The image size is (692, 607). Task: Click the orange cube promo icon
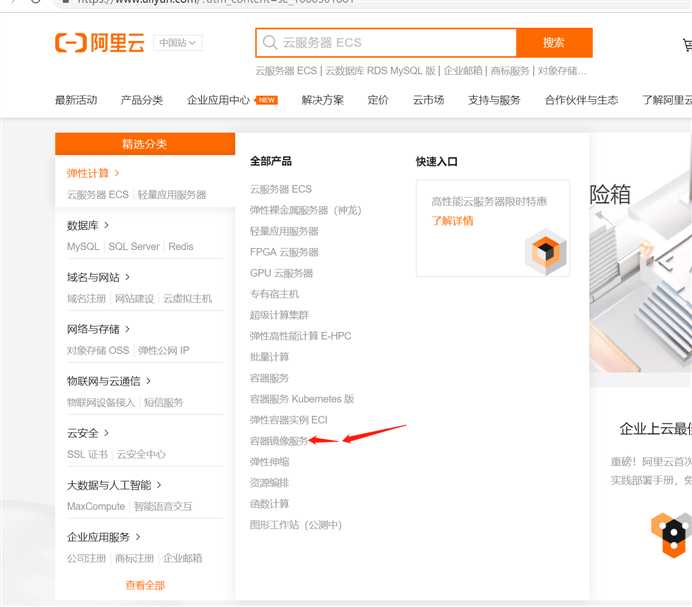545,252
